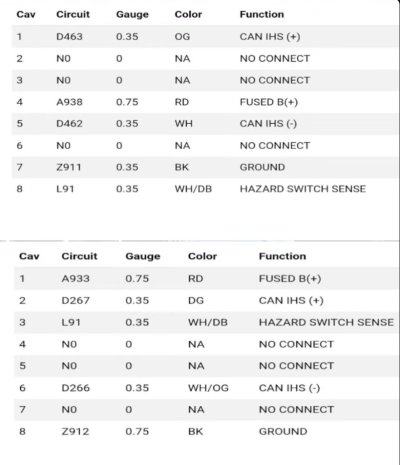Select the D462 circuit cell
400x465 pixels.
pyautogui.click(x=69, y=123)
